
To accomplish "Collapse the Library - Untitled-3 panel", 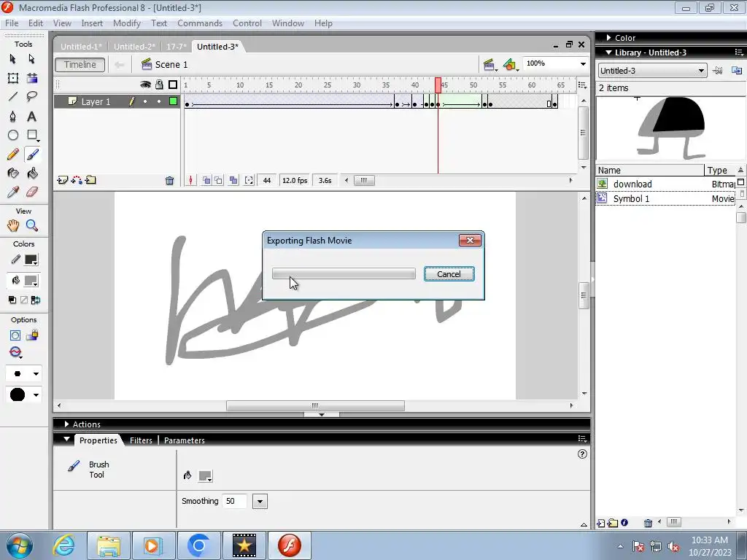I will [608, 52].
